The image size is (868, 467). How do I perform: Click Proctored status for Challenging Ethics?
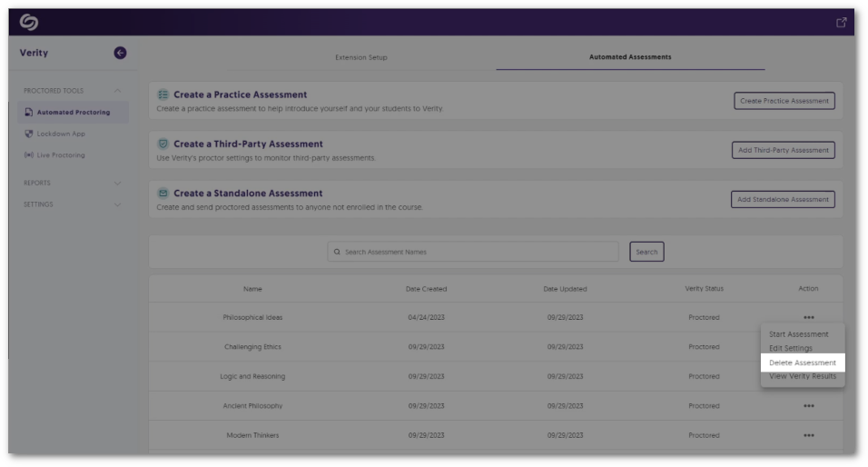coord(705,347)
